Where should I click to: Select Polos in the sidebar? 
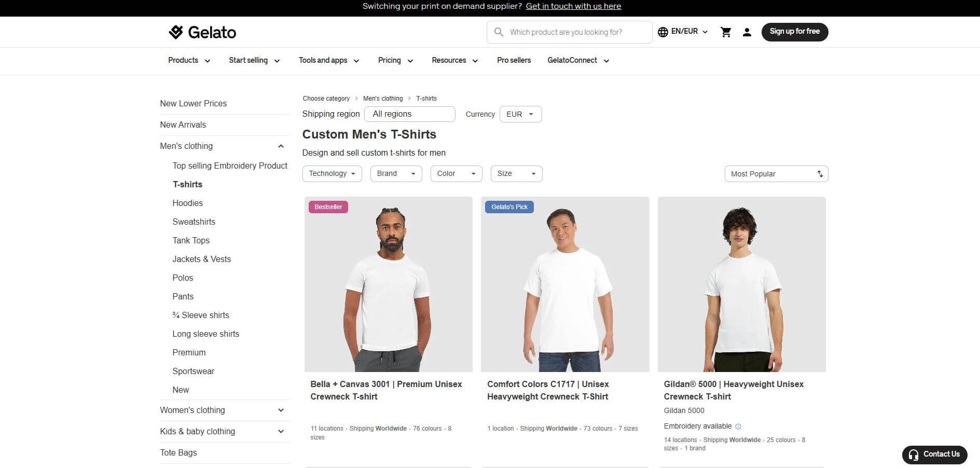pyautogui.click(x=183, y=278)
